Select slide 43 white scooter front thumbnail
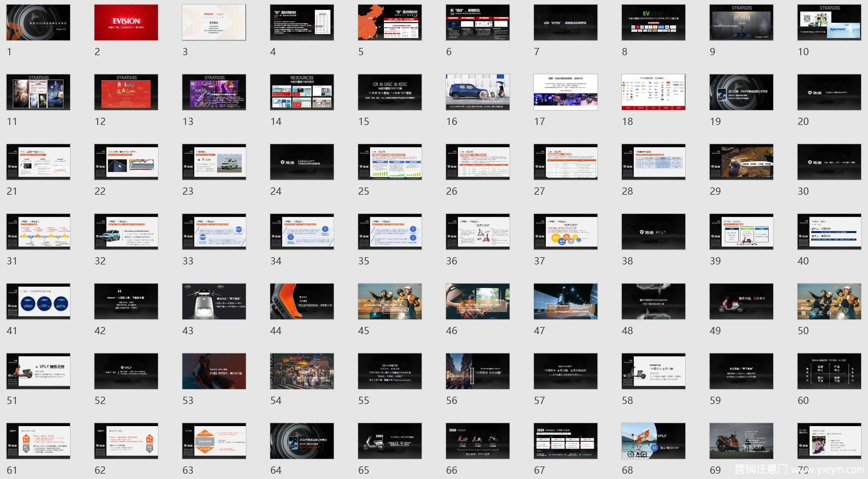 click(214, 302)
